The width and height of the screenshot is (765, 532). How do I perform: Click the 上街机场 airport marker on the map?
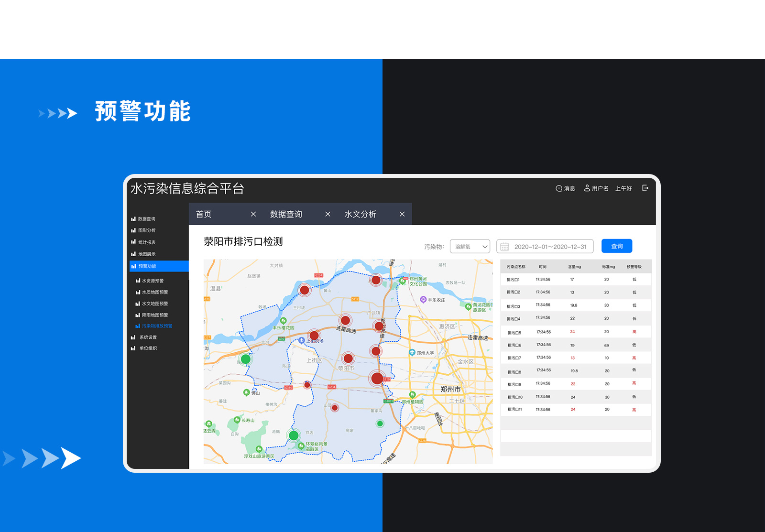(301, 340)
